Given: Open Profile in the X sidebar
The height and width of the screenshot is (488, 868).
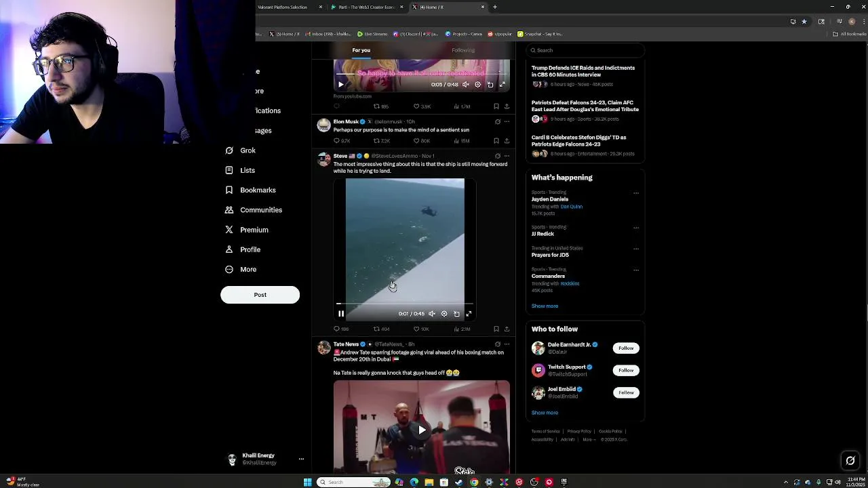Looking at the screenshot, I should [243, 249].
